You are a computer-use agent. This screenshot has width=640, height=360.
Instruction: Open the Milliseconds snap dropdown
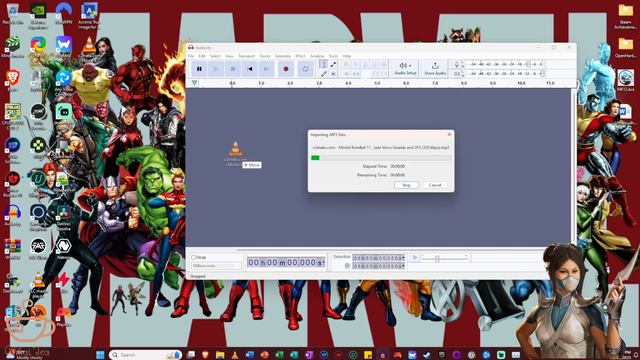coord(216,266)
